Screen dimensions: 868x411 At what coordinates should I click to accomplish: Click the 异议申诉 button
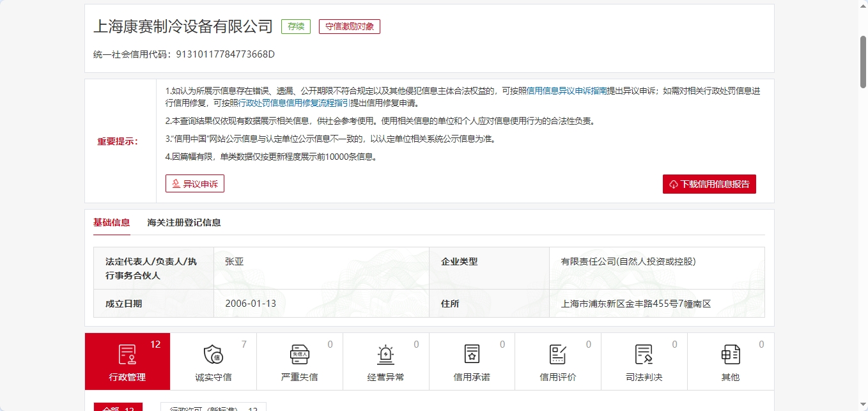195,184
